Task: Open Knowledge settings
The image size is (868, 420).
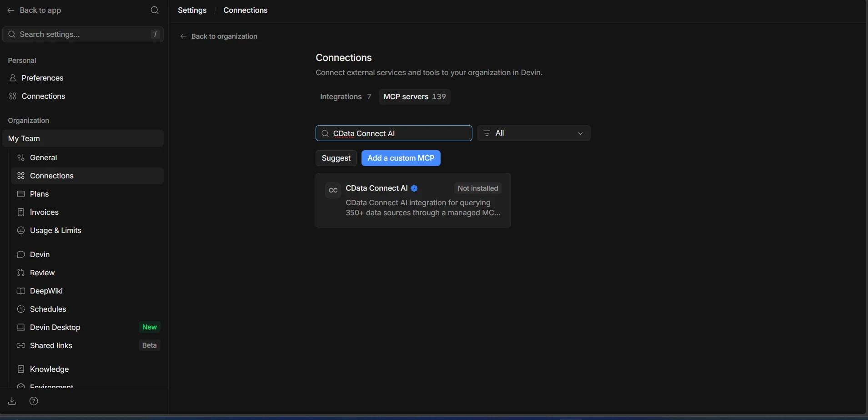Action: pos(87,369)
